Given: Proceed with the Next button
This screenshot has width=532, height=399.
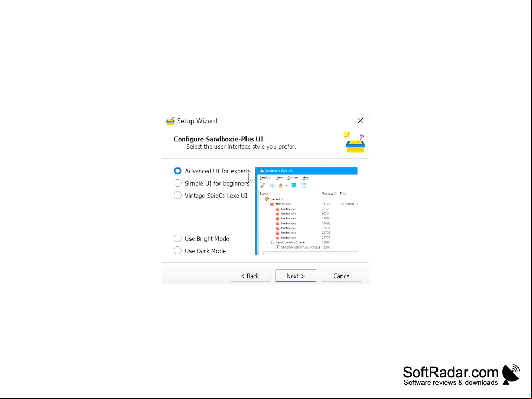Looking at the screenshot, I should 296,276.
